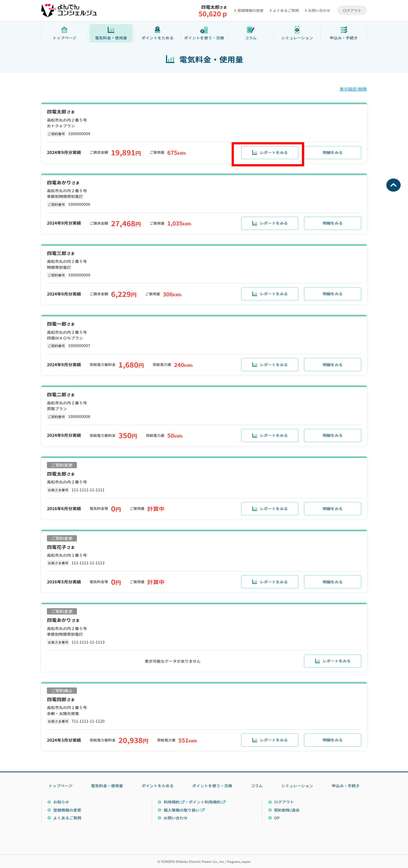
Task: Open display settings/delete link
Action: click(353, 89)
